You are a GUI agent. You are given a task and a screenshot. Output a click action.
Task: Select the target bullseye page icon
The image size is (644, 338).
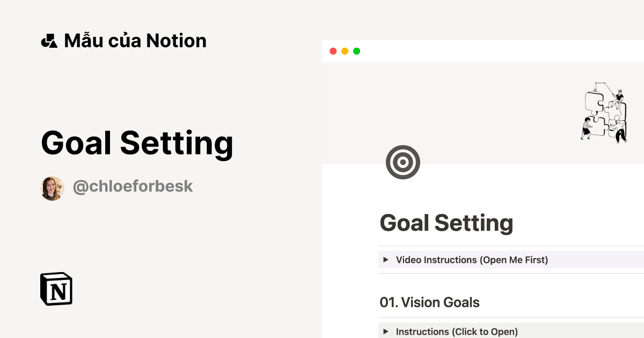coord(403,161)
